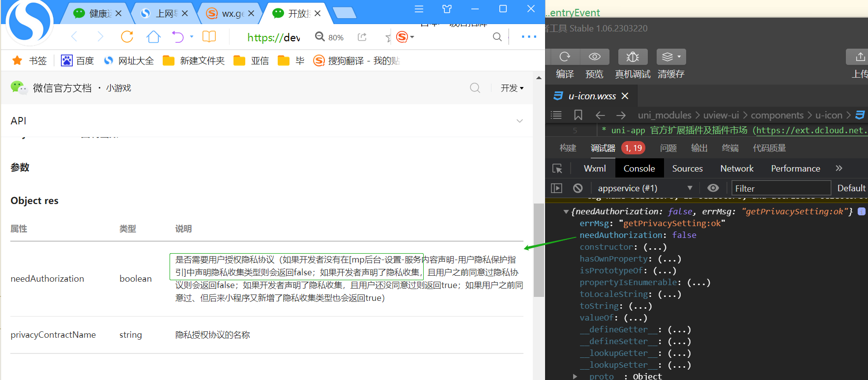Click the browser search magnifier icon
The image size is (868, 380).
click(497, 37)
